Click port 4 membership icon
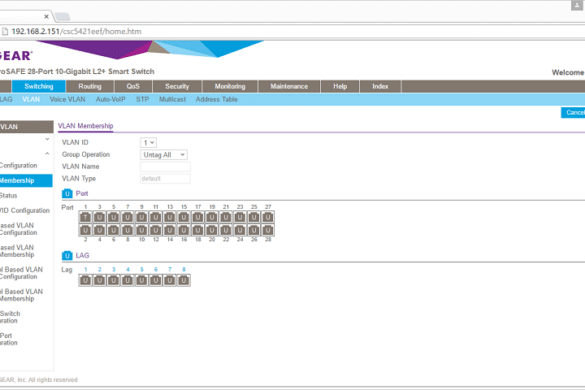585x390 pixels. tap(99, 230)
